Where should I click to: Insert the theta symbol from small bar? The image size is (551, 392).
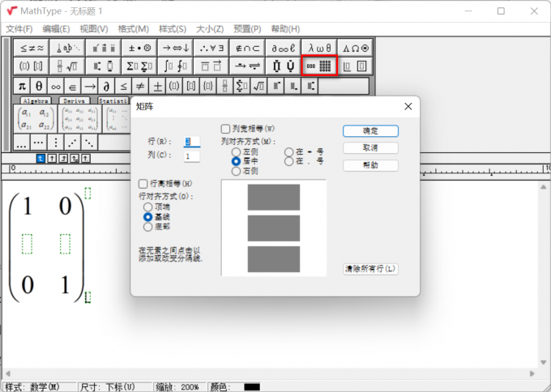click(39, 86)
